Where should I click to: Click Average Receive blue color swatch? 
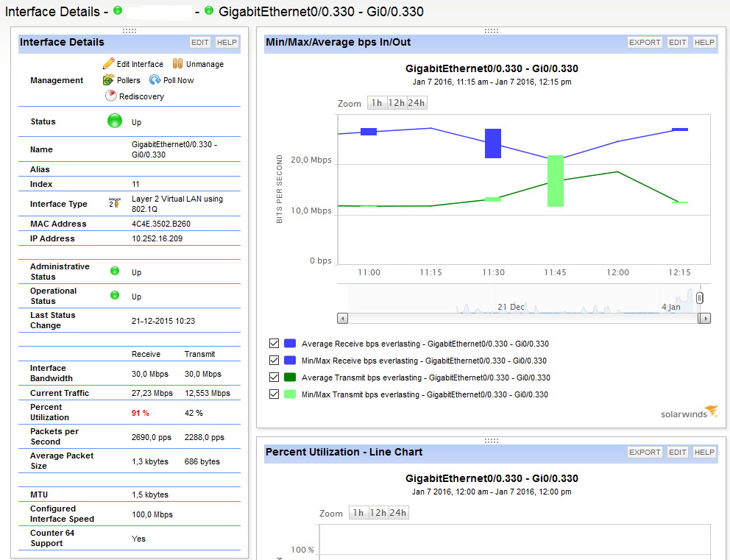tap(290, 344)
